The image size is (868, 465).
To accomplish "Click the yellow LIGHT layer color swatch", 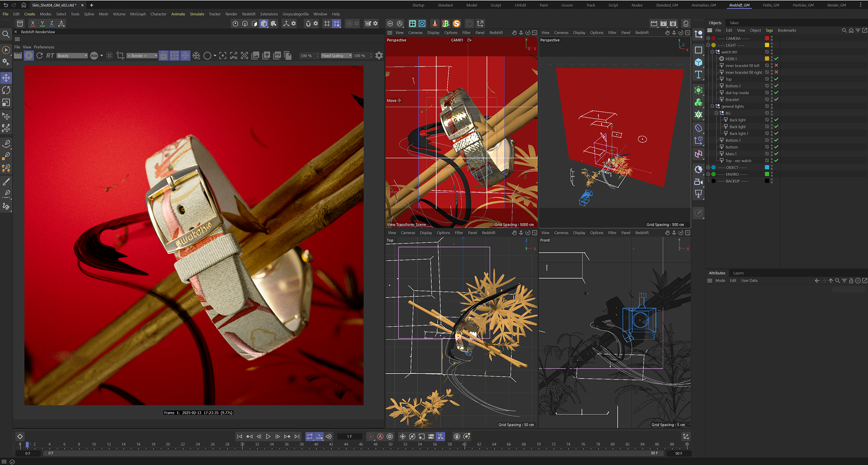I will (767, 45).
